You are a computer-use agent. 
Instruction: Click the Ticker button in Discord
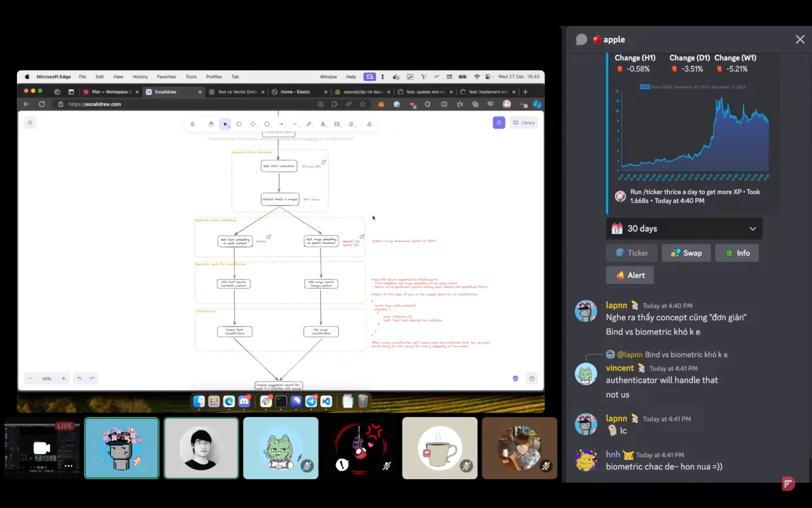tap(632, 253)
